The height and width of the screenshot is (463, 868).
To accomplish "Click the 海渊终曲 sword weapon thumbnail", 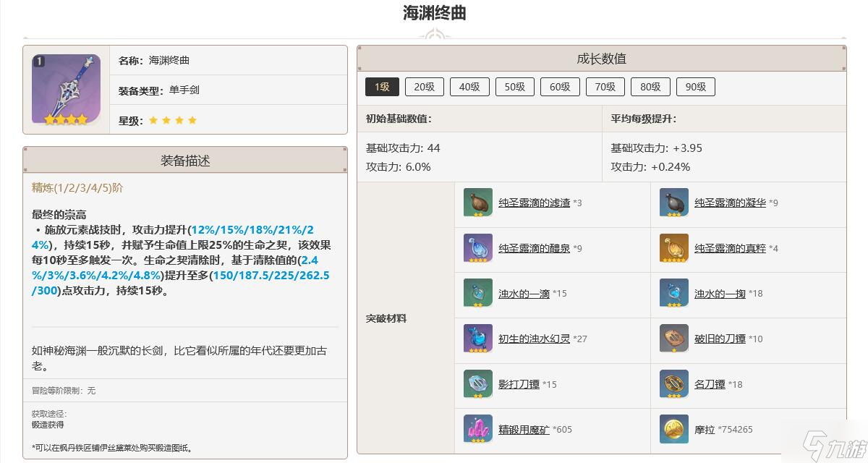I will [66, 89].
